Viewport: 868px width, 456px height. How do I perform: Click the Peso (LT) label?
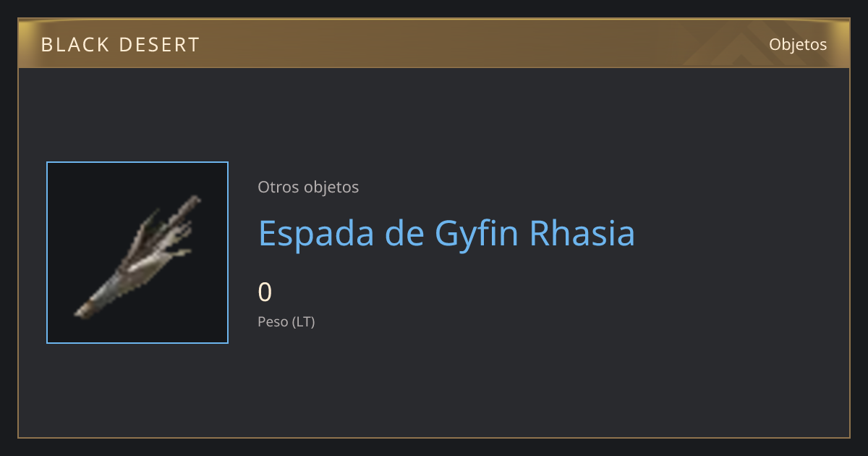point(286,321)
